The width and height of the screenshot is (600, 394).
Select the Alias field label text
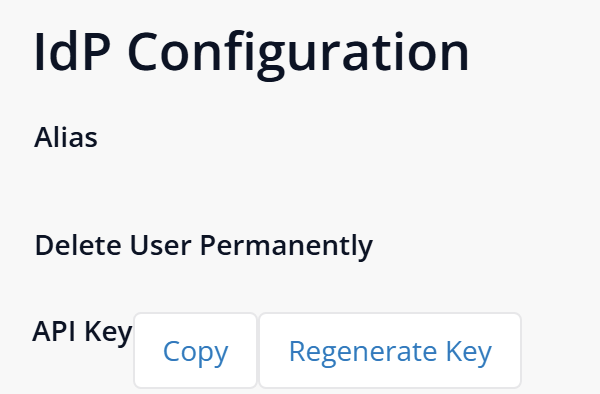click(66, 137)
